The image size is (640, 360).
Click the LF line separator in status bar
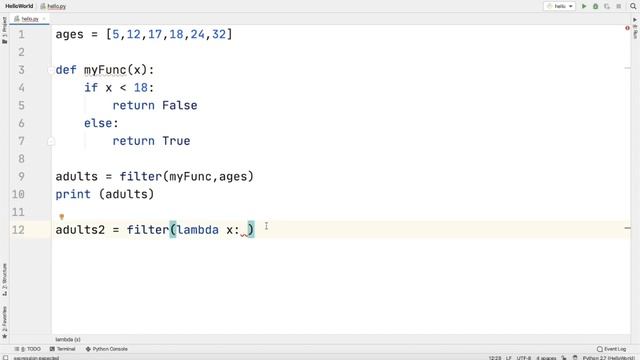point(509,358)
